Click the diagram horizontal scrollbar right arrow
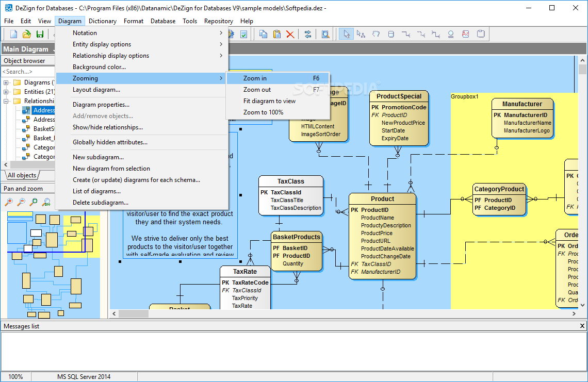 [x=574, y=313]
